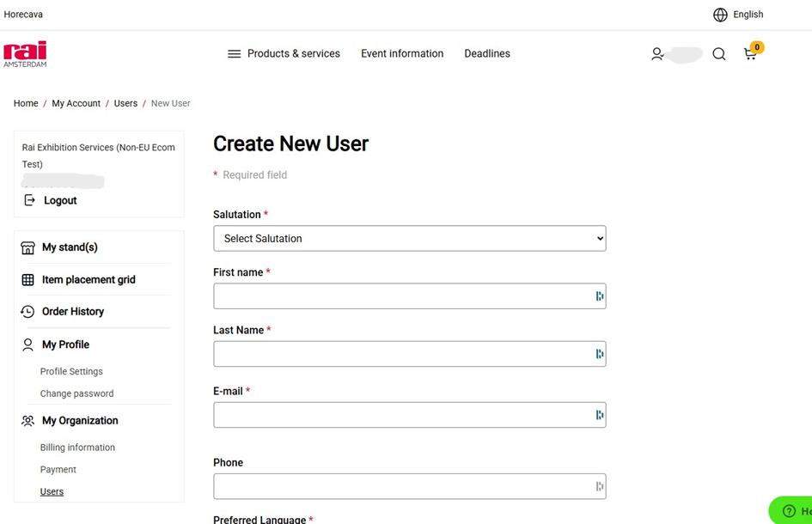
Task: Open Item placement grid in sidebar
Action: 89,280
